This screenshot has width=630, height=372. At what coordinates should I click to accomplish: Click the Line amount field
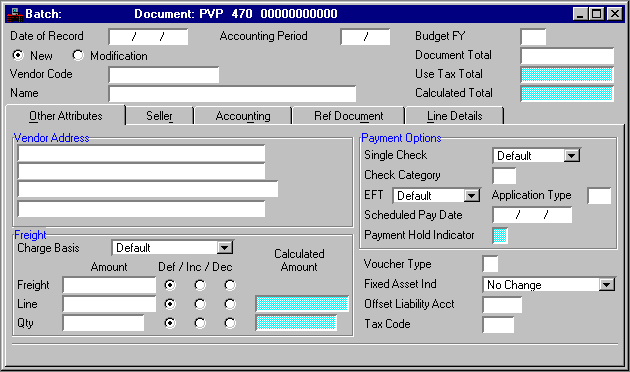[x=109, y=304]
